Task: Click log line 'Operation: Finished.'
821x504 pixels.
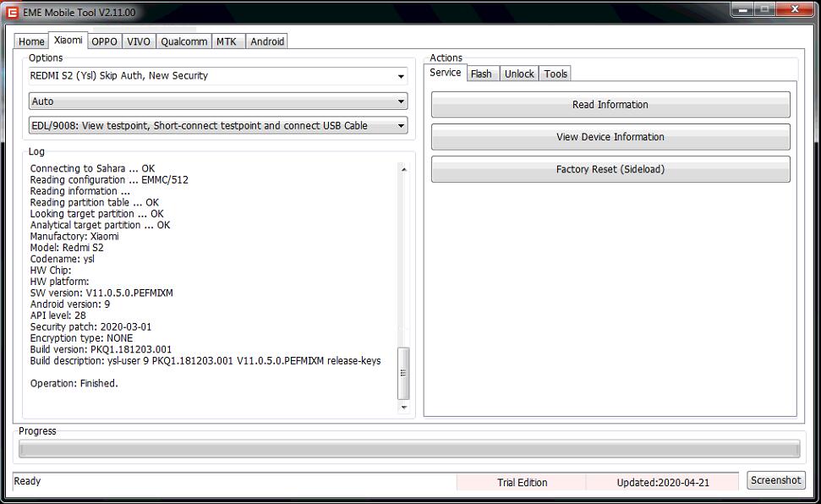Action: tap(74, 384)
